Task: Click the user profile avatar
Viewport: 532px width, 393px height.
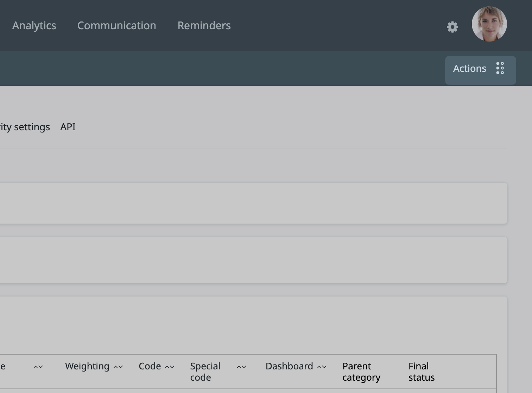Action: [489, 24]
